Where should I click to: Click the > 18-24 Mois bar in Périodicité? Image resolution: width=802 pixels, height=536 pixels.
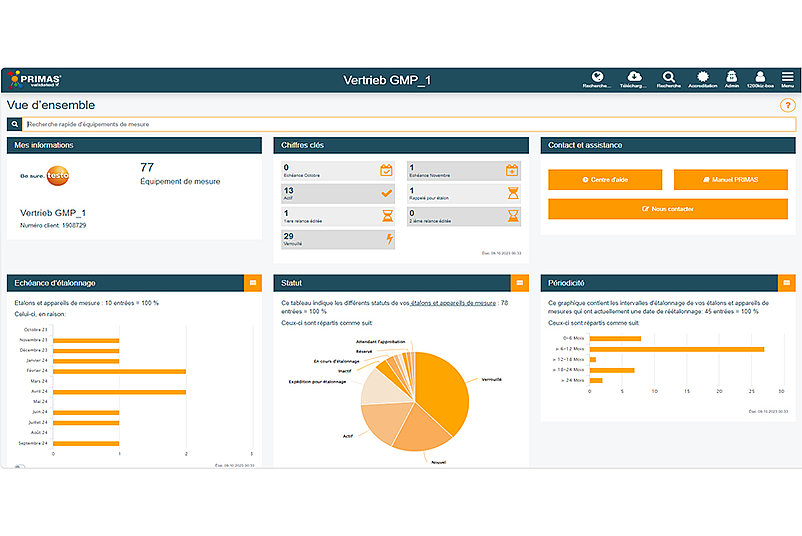tap(612, 370)
